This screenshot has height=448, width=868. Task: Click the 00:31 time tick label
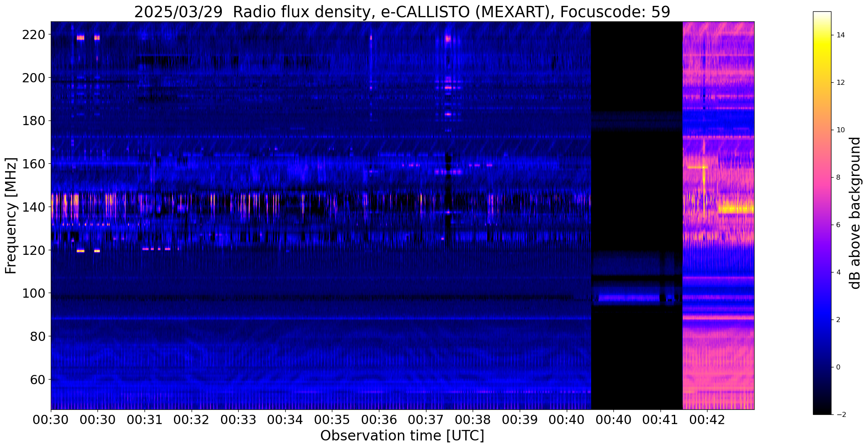pos(145,419)
